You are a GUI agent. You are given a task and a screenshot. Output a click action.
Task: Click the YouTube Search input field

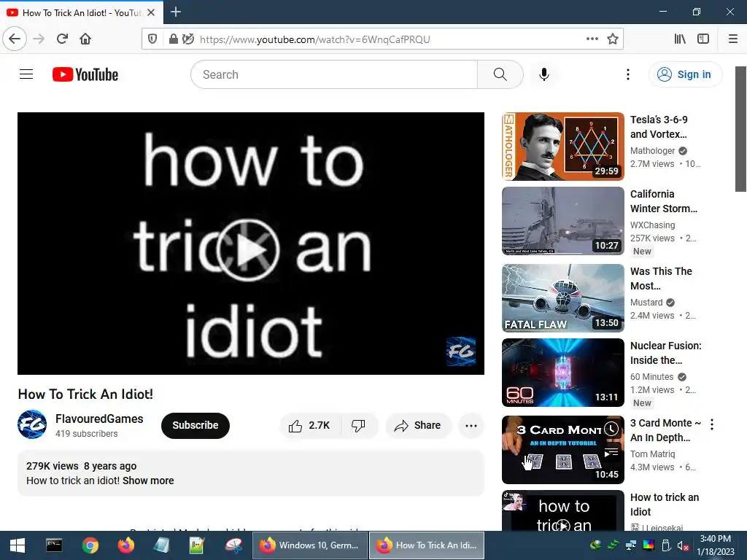(333, 74)
